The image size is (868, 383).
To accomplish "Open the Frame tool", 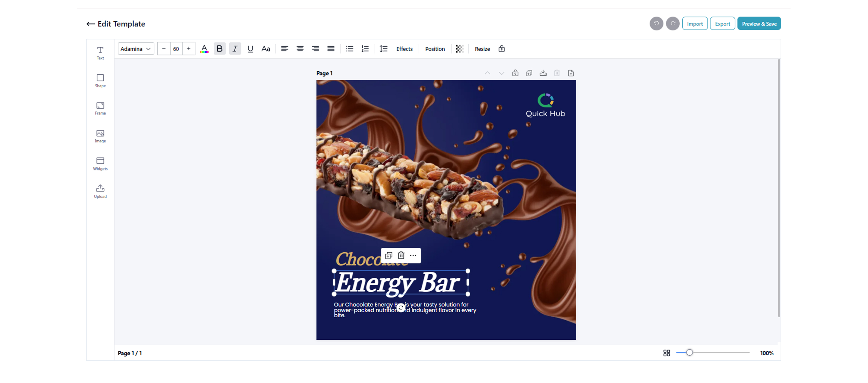I will coord(100,108).
